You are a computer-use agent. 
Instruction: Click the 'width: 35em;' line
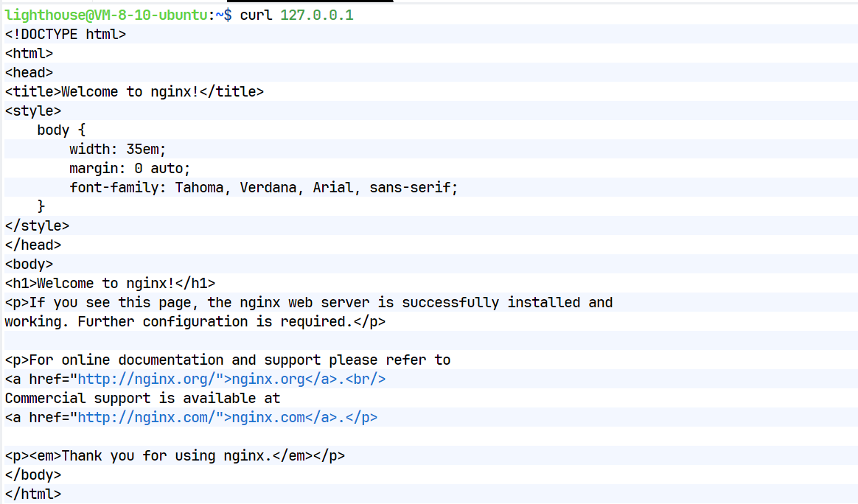point(118,150)
